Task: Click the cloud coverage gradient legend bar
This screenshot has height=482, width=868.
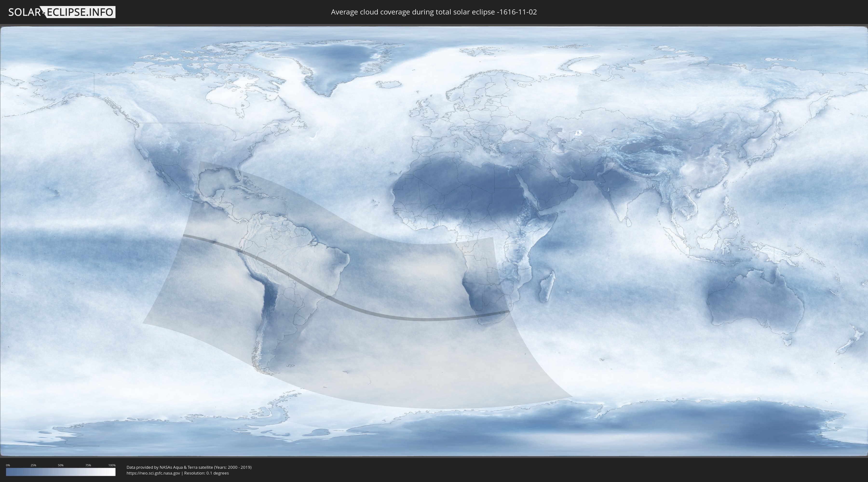Action: pos(61,472)
